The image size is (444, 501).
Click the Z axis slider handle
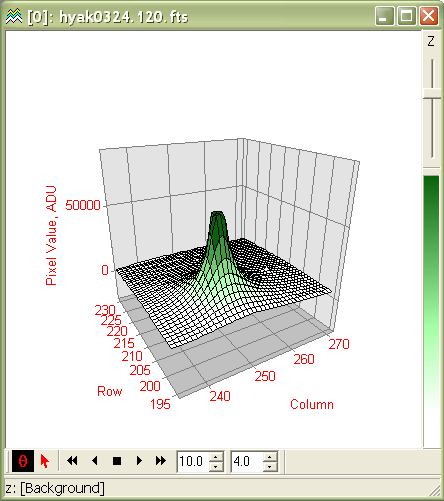click(432, 93)
